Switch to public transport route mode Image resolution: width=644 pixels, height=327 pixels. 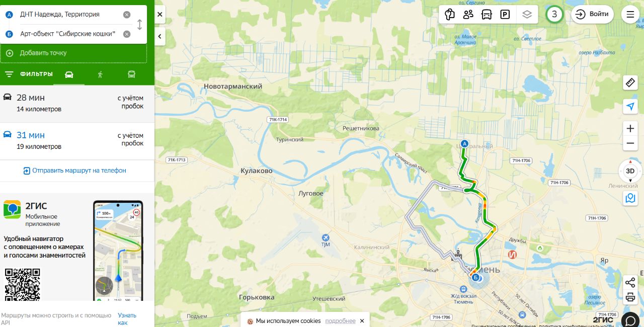[131, 74]
